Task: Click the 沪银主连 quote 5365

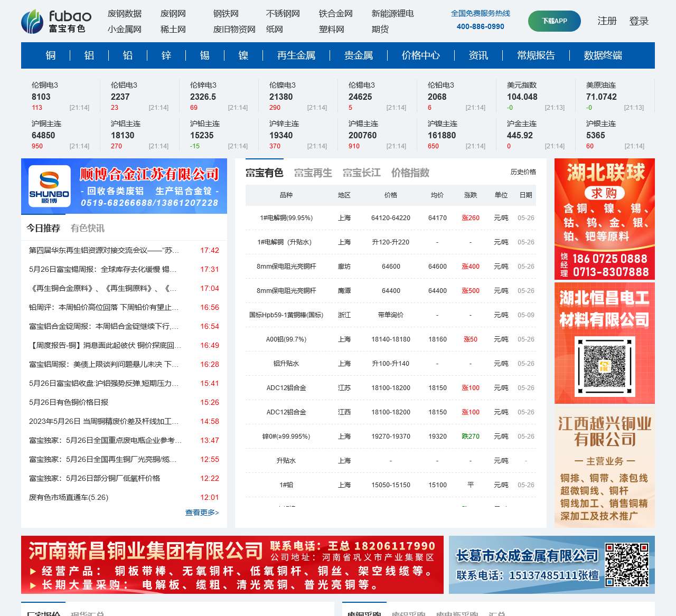Action: pyautogui.click(x=615, y=135)
